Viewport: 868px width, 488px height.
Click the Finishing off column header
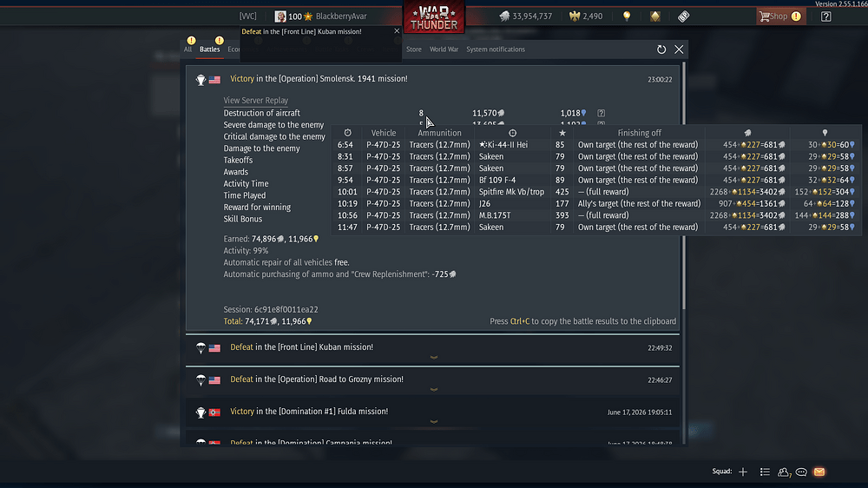[640, 133]
